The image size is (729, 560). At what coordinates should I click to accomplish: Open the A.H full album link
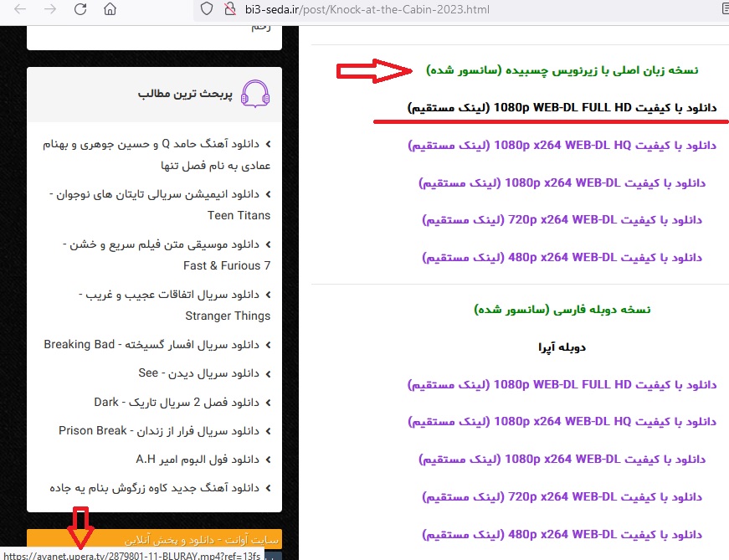198,460
